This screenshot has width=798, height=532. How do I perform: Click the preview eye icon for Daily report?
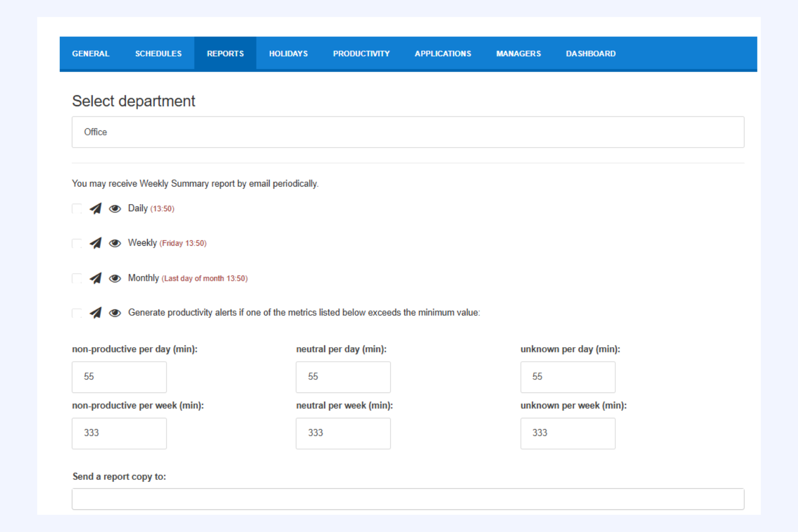click(115, 209)
